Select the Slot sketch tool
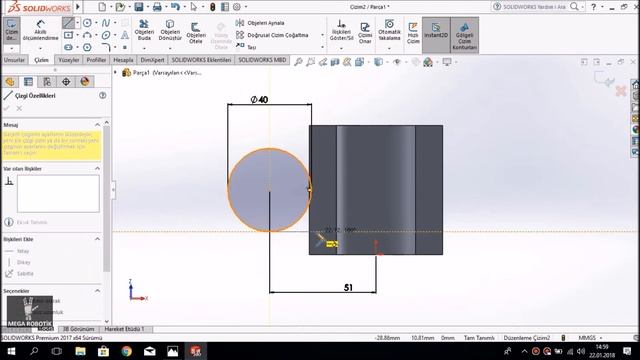The width and height of the screenshot is (640, 360). coord(68,47)
